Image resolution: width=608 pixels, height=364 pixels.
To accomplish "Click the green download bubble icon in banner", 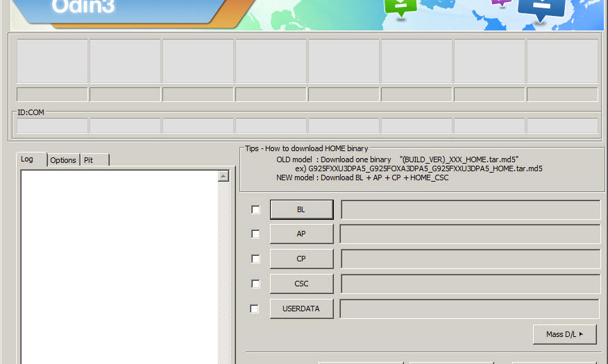I will (400, 8).
